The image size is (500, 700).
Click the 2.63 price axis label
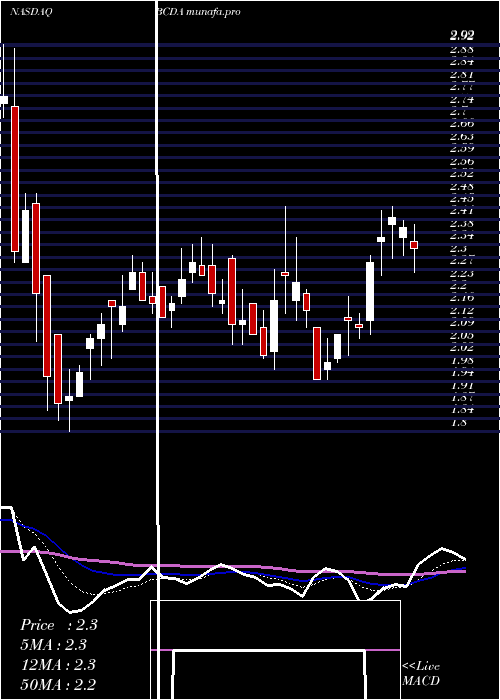(x=462, y=137)
